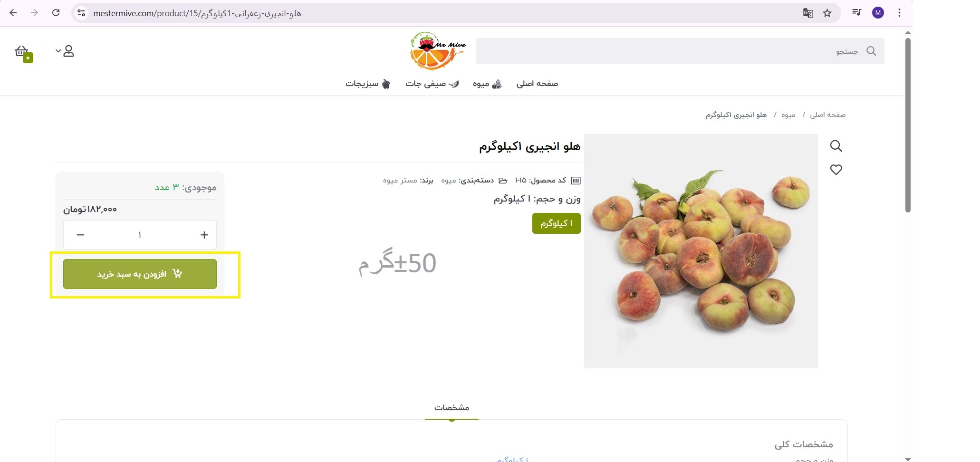The width and height of the screenshot is (980, 462).
Task: Open the shopping cart basket icon
Action: tap(22, 52)
